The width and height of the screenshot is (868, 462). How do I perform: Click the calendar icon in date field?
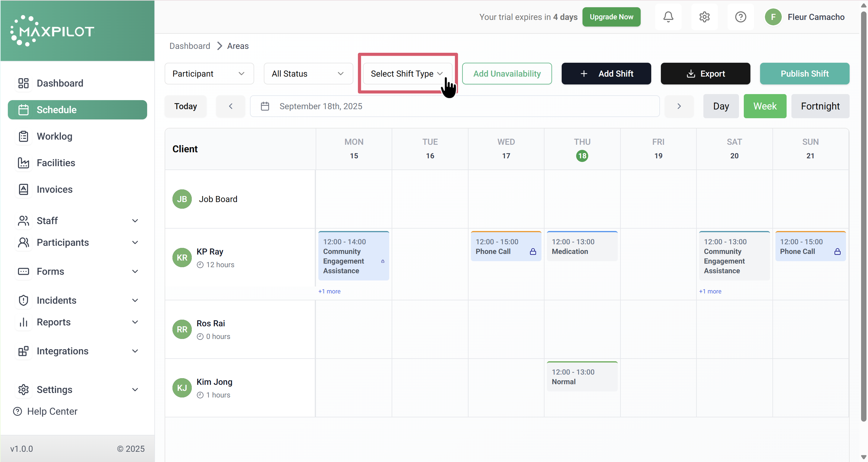[x=265, y=106]
